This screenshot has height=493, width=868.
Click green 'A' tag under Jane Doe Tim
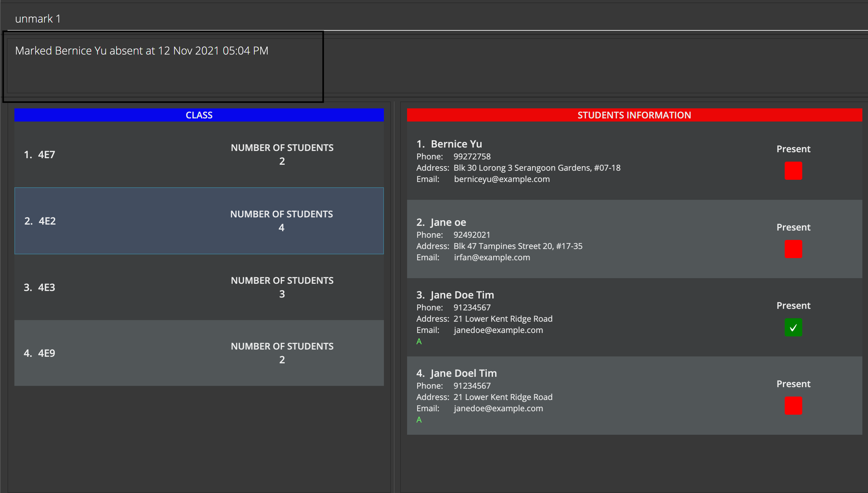click(419, 341)
